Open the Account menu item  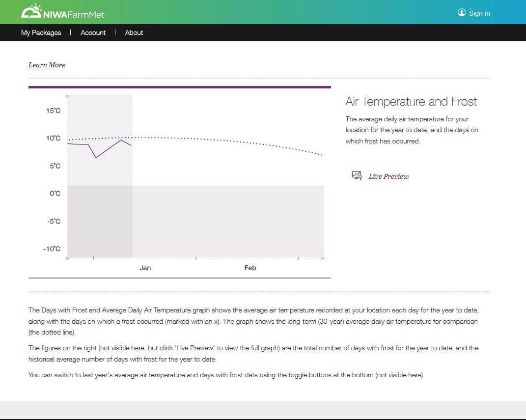[x=93, y=32]
